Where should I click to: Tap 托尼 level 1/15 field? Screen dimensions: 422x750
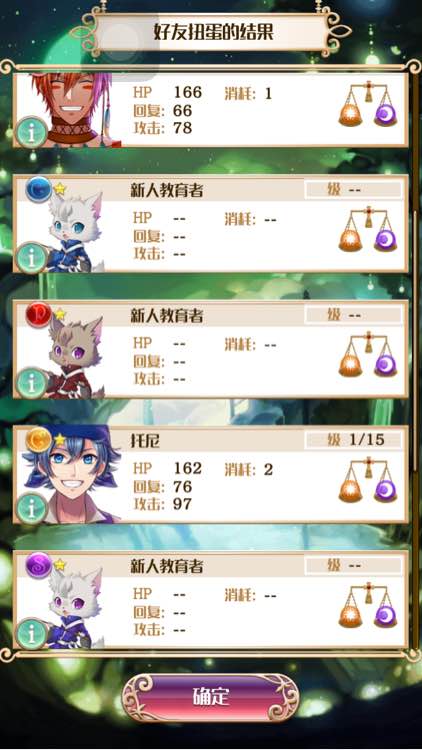(x=354, y=440)
